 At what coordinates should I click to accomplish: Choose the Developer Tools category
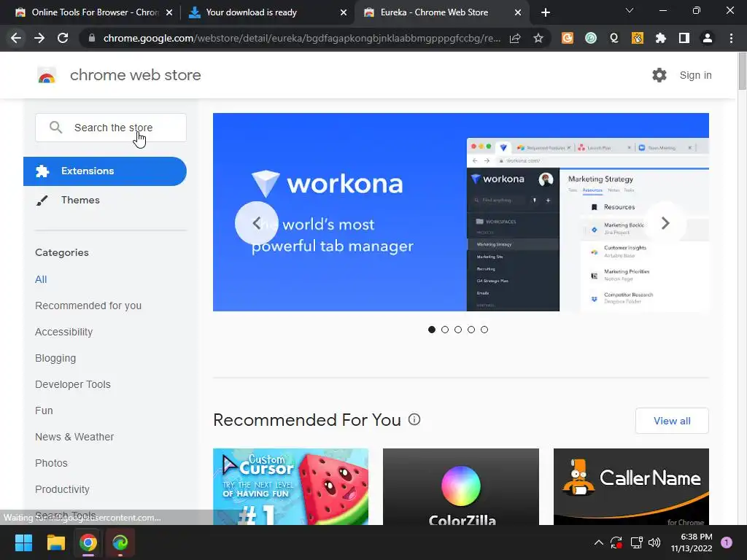[x=73, y=384]
